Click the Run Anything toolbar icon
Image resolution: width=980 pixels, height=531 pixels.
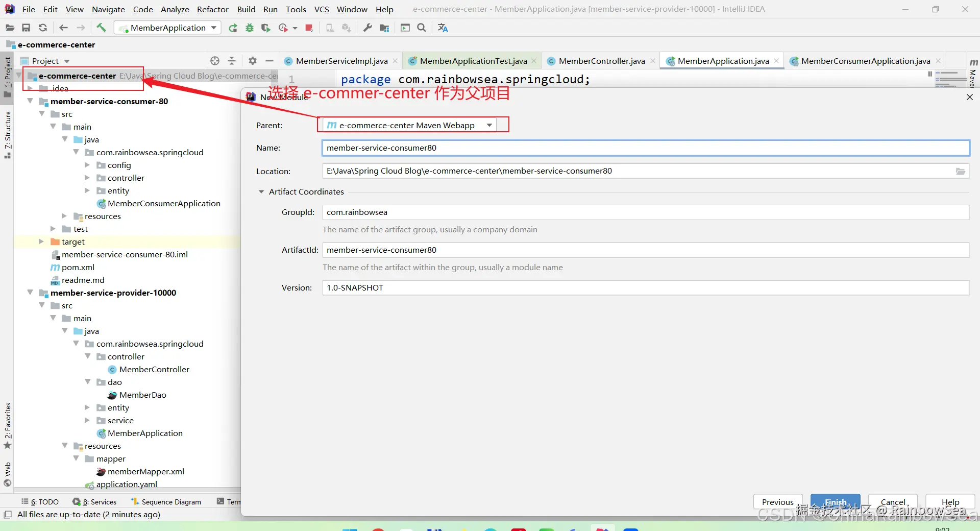405,28
